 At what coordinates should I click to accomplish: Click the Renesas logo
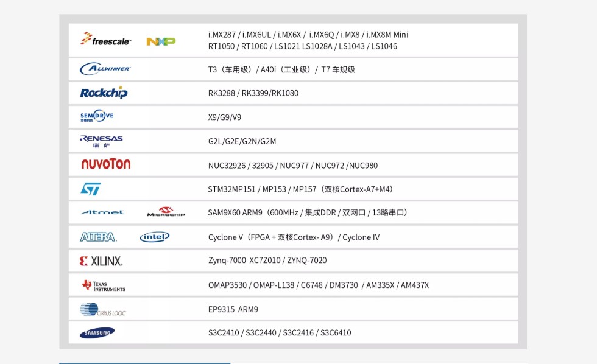(101, 141)
